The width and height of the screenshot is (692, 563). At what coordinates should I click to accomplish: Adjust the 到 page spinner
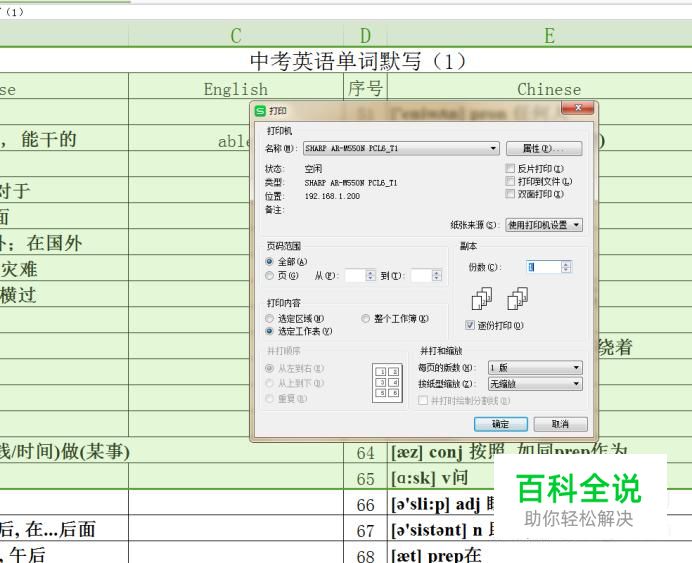click(436, 275)
